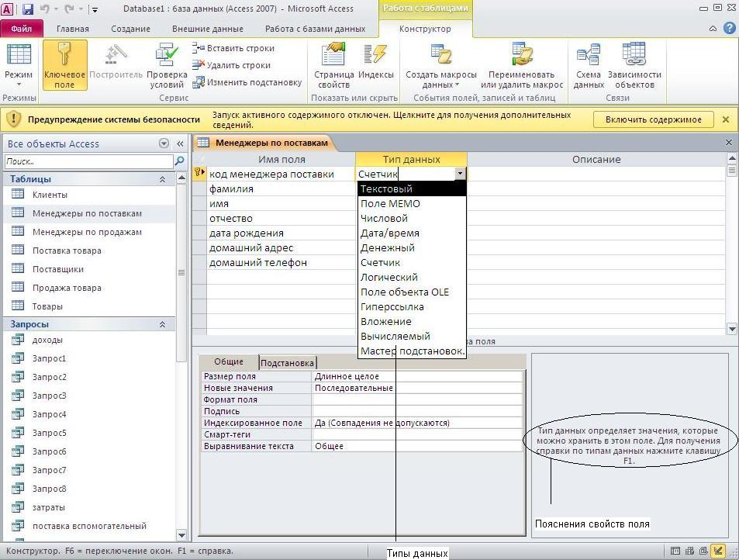Select the фамилия field name cell

(x=281, y=189)
